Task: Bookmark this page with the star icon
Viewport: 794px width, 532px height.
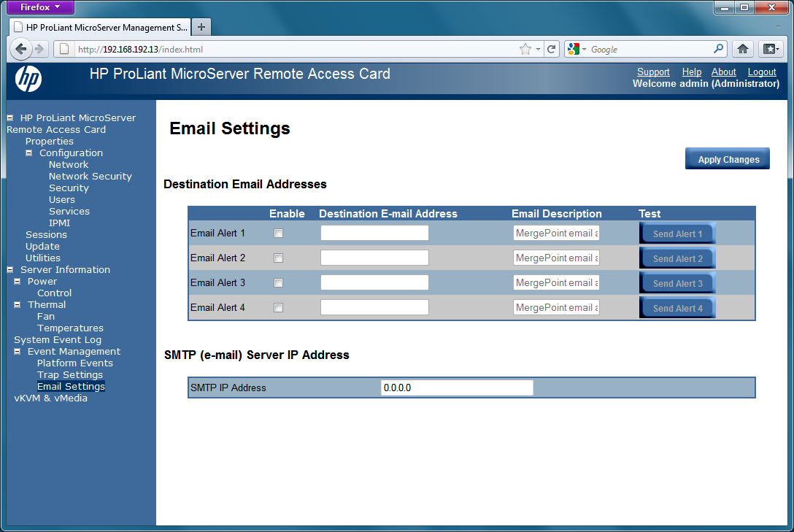Action: 525,49
